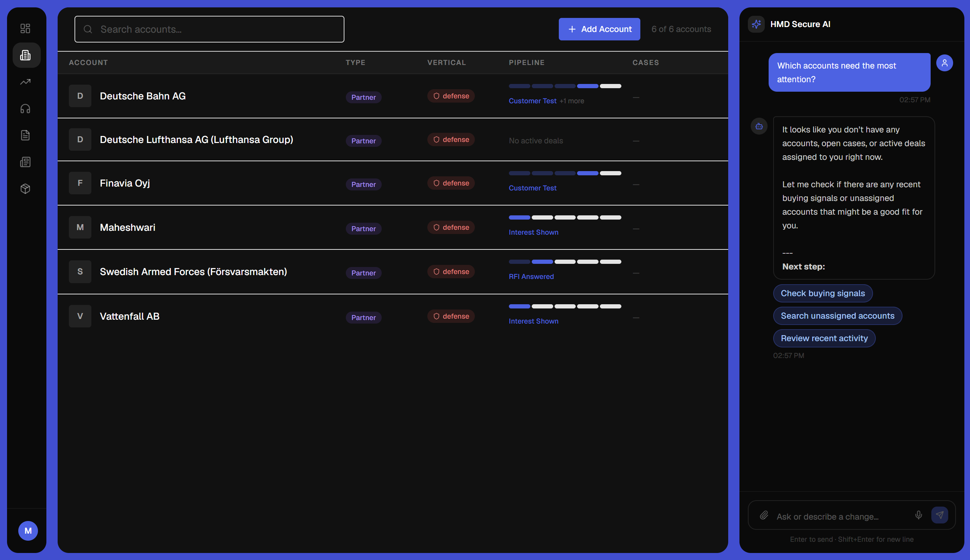Viewport: 970px width, 560px height.
Task: Activate voice input microphone icon
Action: click(x=918, y=515)
